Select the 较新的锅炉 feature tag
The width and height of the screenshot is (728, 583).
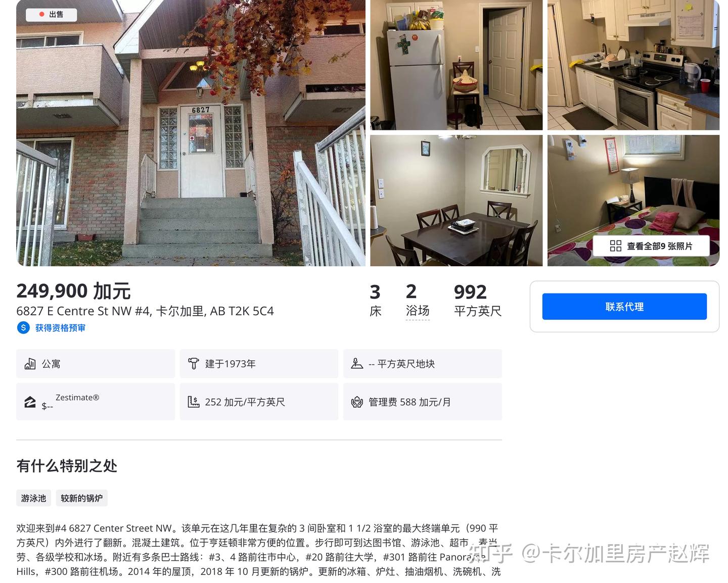pos(82,498)
